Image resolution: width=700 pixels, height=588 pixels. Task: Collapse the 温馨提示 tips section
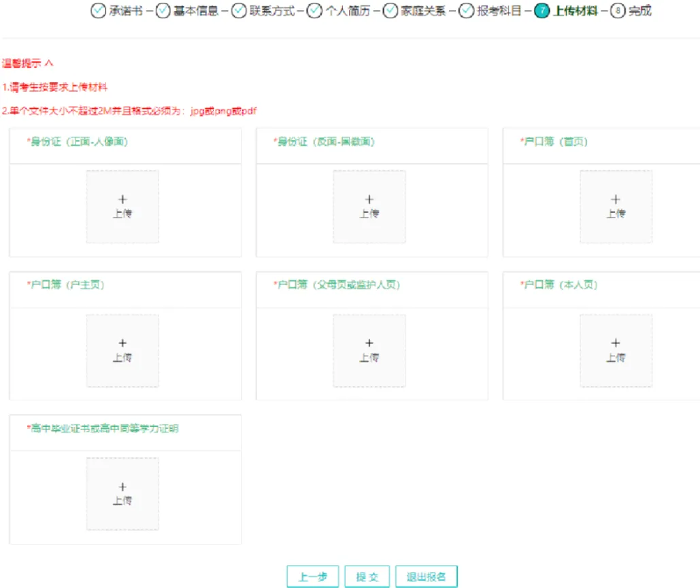tap(49, 63)
